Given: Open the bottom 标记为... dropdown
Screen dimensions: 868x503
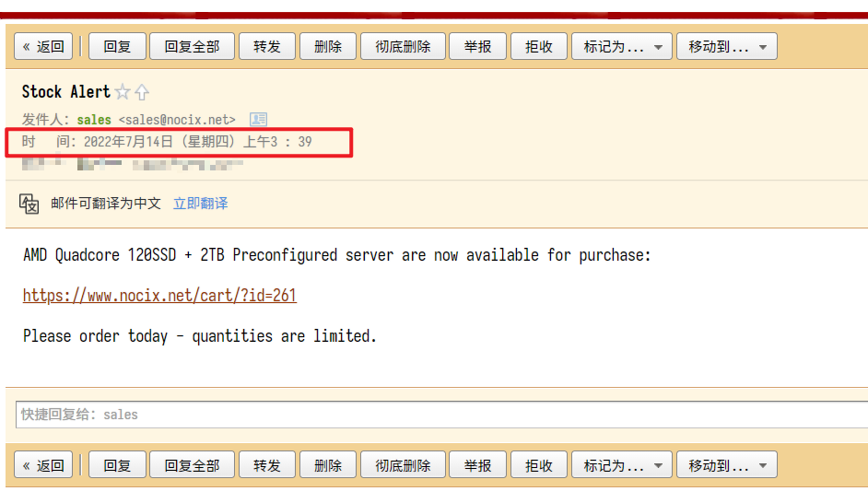Looking at the screenshot, I should 622,465.
